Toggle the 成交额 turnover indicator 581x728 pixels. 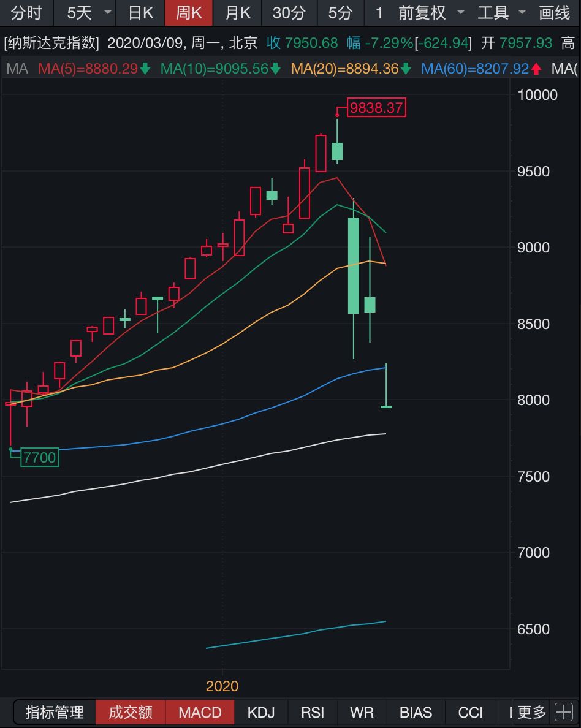(x=131, y=713)
